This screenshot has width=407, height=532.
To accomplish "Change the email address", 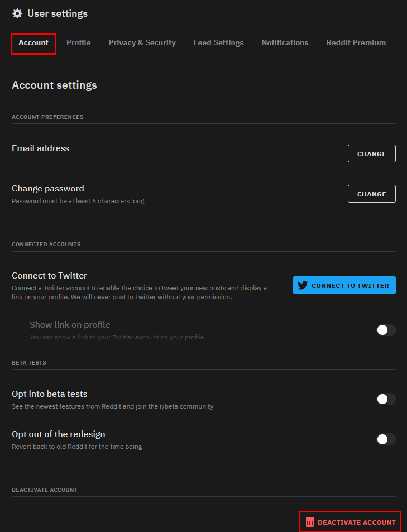I will (x=371, y=154).
